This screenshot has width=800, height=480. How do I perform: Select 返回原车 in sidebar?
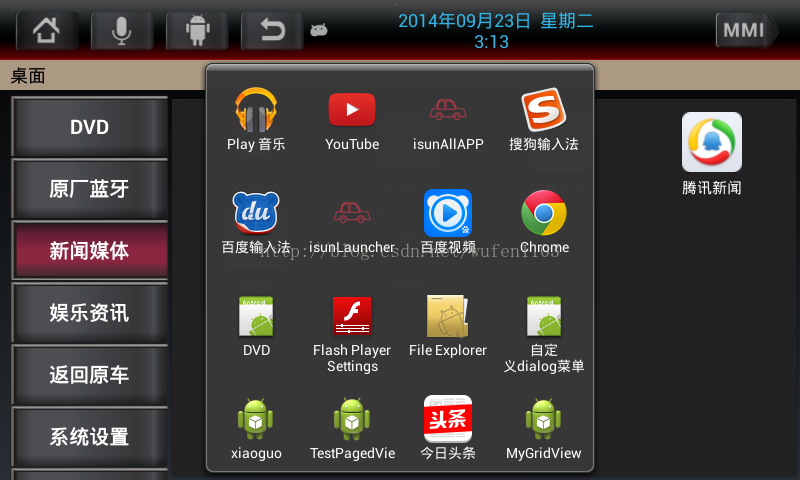(90, 375)
